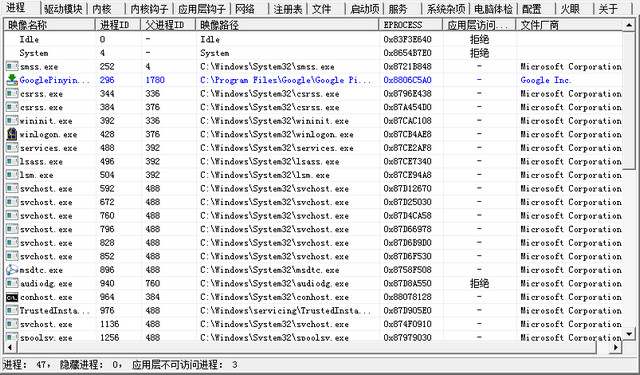This screenshot has width=640, height=375.
Task: Click the vertical scrollbar thumb
Action: point(629,100)
